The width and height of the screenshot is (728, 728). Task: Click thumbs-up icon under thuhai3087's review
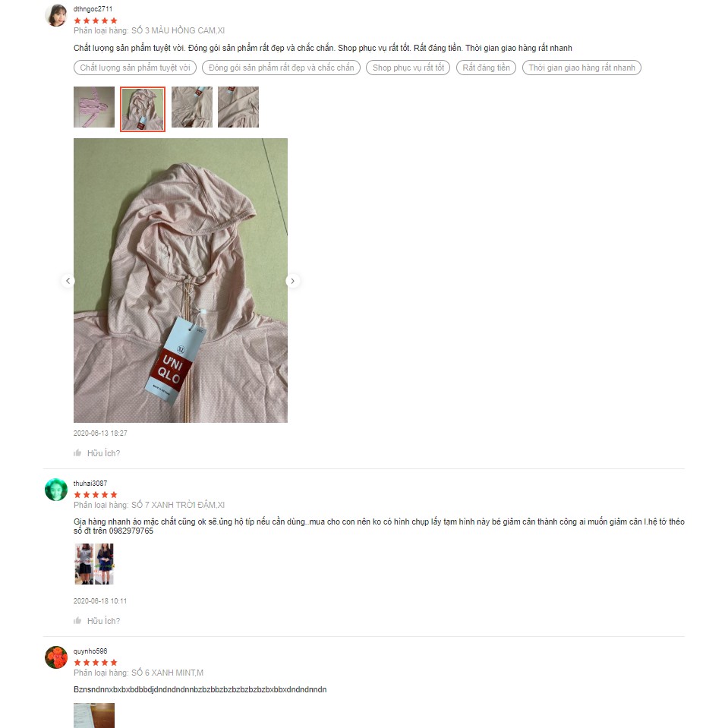tap(77, 621)
